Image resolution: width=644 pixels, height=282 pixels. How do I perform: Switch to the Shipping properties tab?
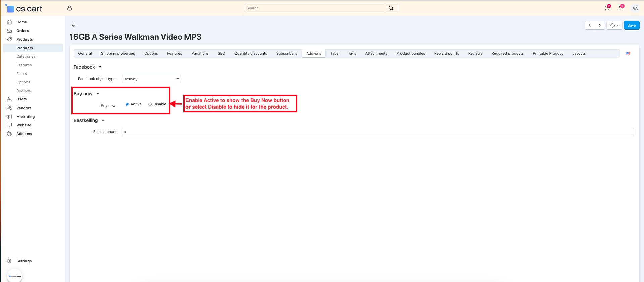(118, 53)
